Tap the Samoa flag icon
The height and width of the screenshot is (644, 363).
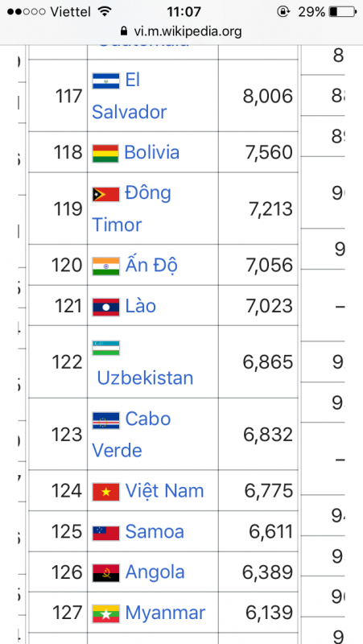pos(106,533)
